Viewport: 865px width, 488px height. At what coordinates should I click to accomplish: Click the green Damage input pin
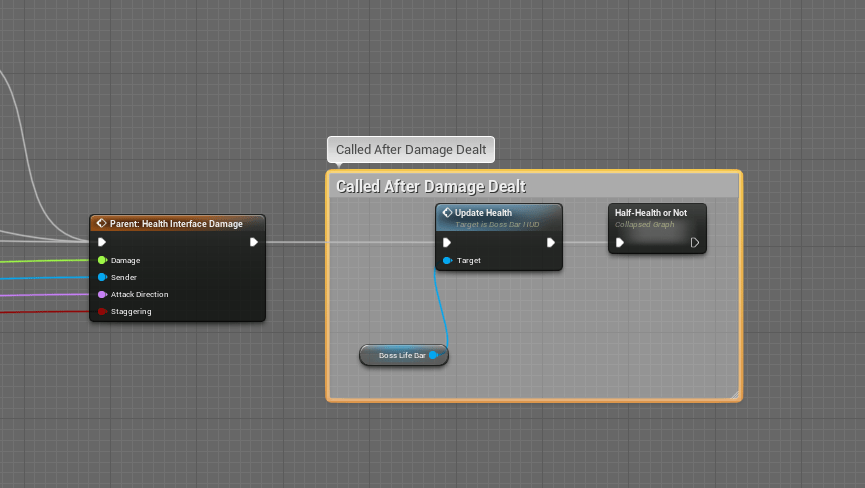click(x=102, y=260)
